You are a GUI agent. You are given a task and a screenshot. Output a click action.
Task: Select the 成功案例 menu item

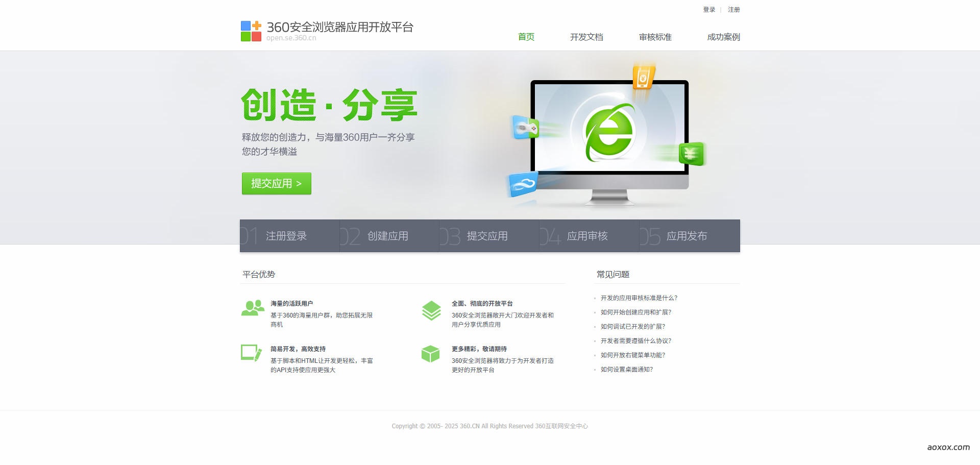click(x=723, y=37)
